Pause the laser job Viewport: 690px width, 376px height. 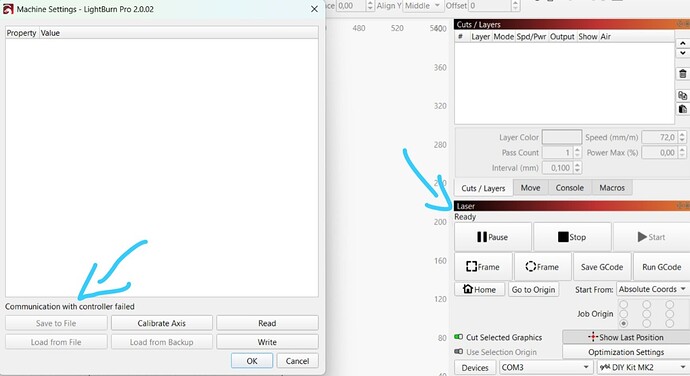coord(492,237)
